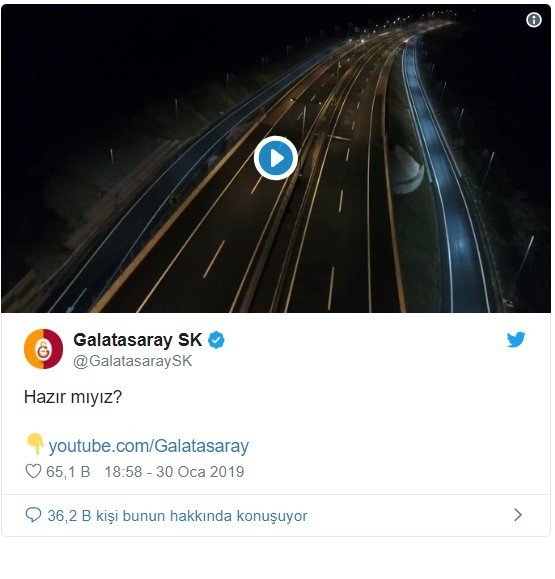This screenshot has width=555, height=579.
Task: Click the '36,2 B' reply count number
Action: point(69,515)
